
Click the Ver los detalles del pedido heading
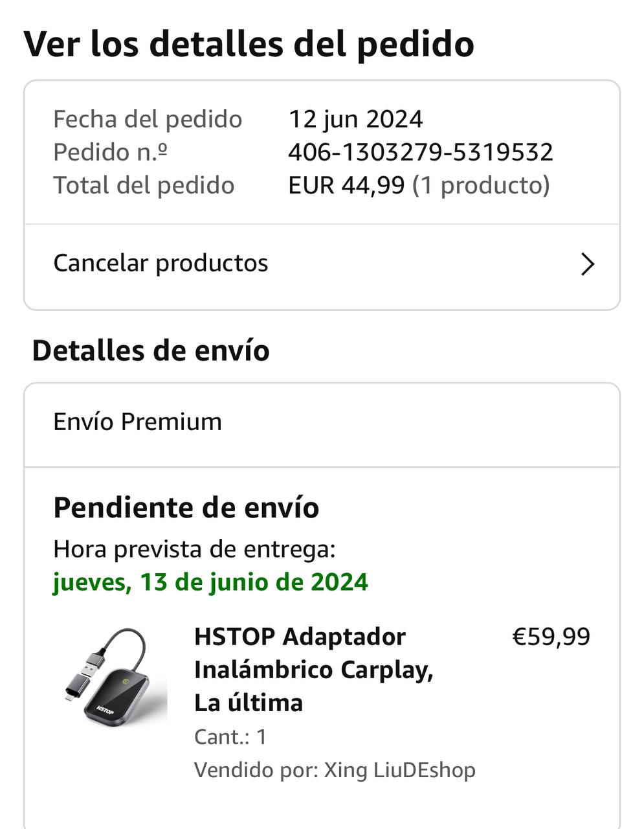[x=249, y=44]
